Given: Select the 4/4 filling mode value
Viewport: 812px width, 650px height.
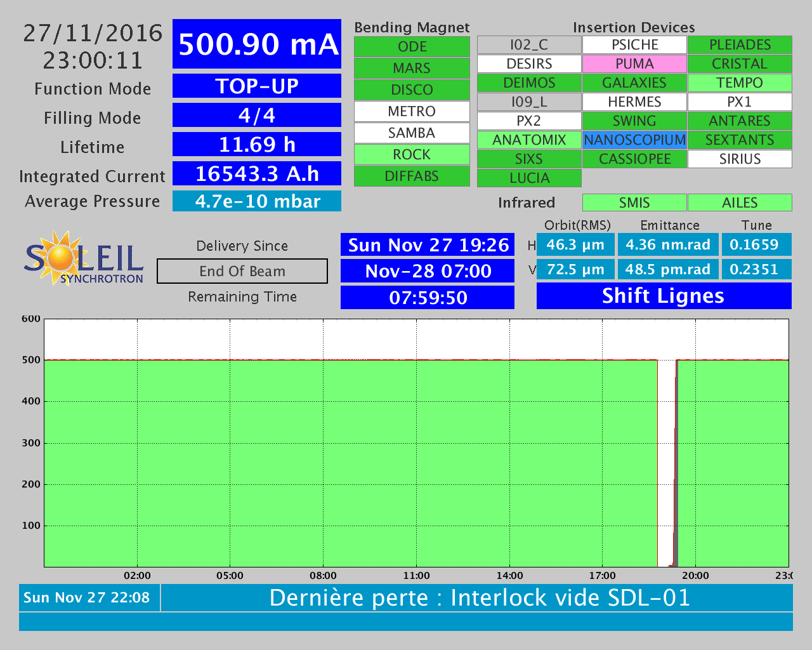Looking at the screenshot, I should coord(257,116).
